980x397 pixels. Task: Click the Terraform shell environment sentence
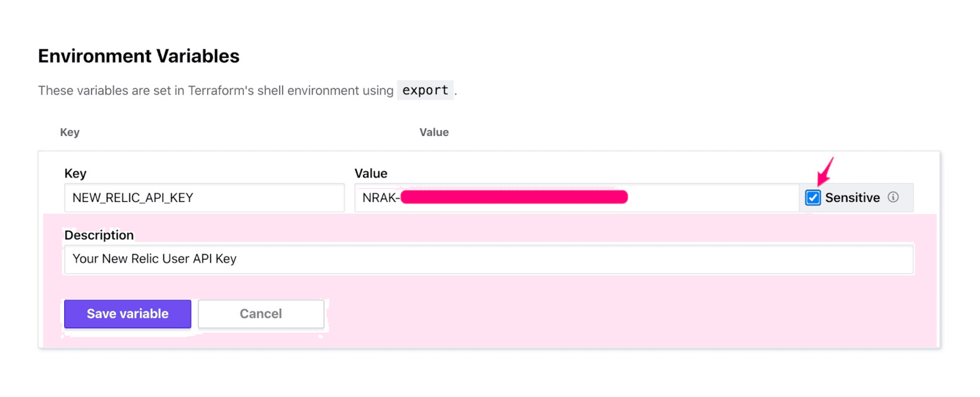click(215, 91)
